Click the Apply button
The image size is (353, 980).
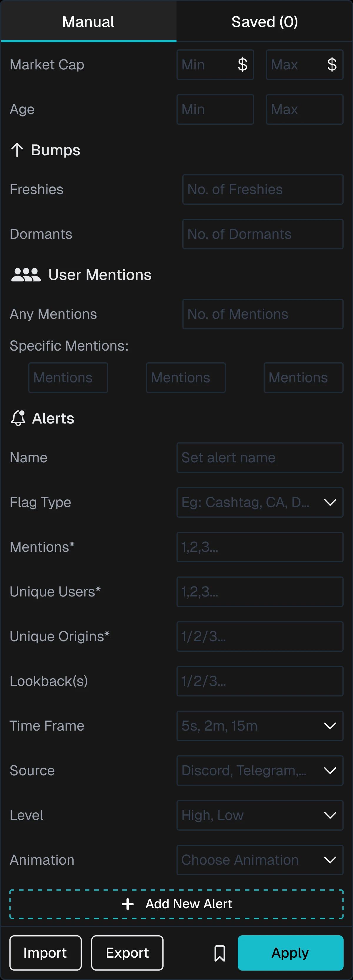[x=291, y=953]
